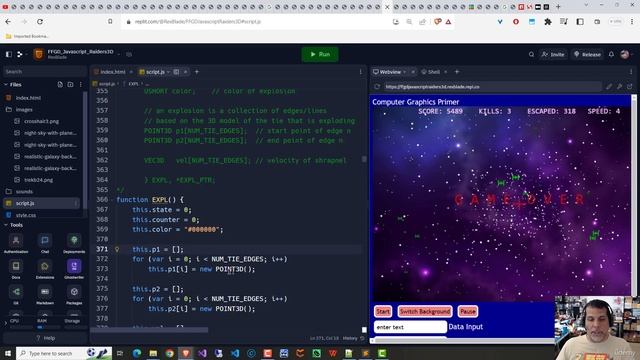Click the lightbulb on line 371
The width and height of the screenshot is (640, 360).
[x=117, y=249]
